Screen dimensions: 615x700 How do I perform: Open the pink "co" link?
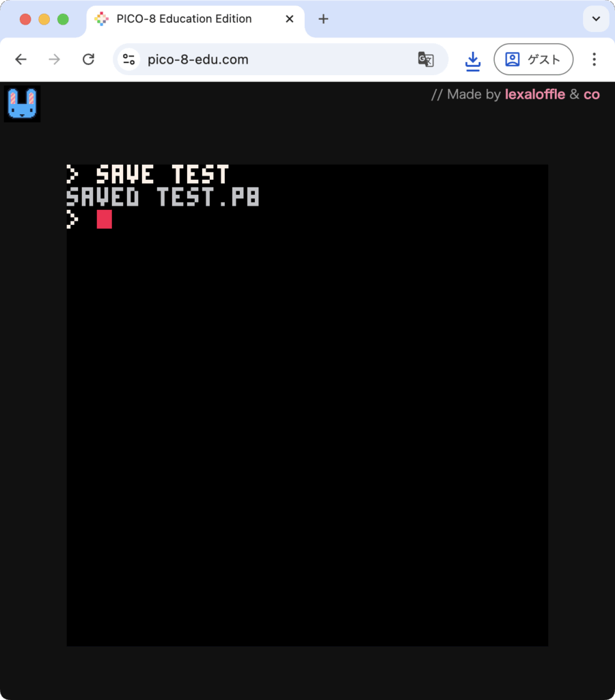click(591, 94)
